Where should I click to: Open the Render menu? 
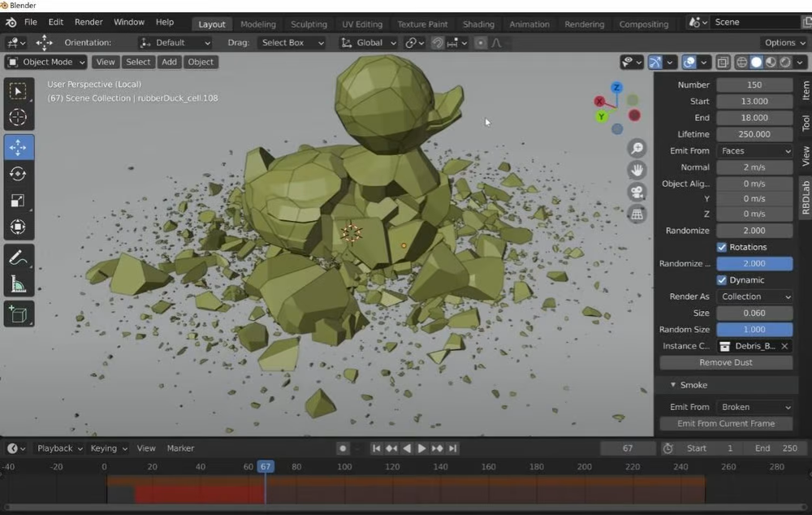[89, 22]
